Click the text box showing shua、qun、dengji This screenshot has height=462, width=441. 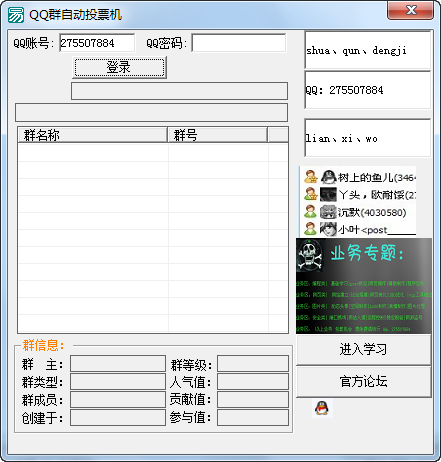coord(368,50)
